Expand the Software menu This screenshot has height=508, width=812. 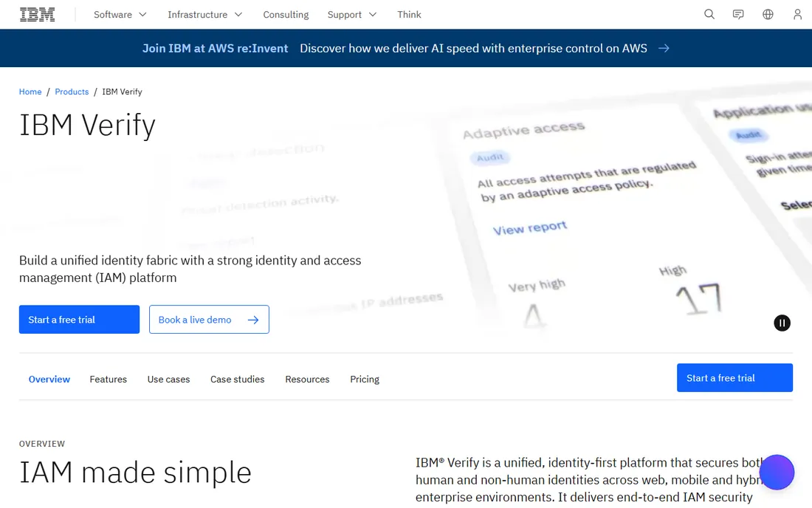point(120,15)
